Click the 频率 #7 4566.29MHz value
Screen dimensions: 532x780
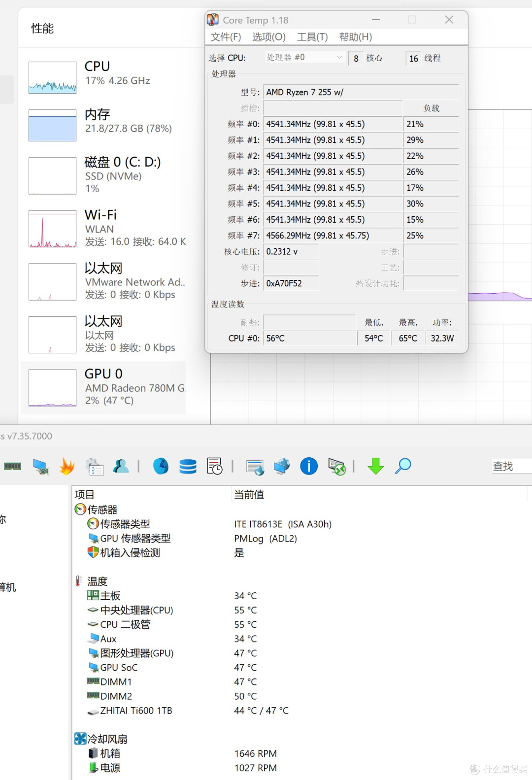click(x=333, y=236)
